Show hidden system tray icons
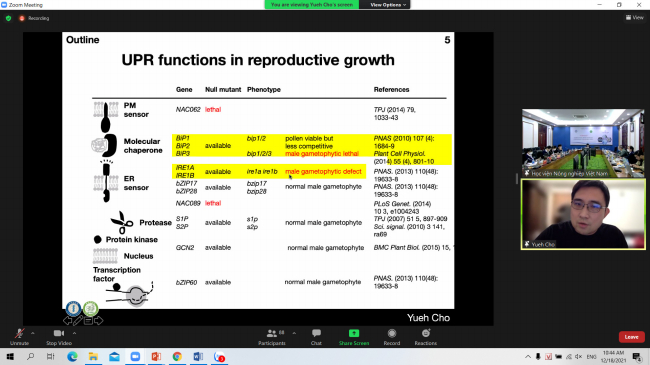650x365 pixels. [528, 357]
